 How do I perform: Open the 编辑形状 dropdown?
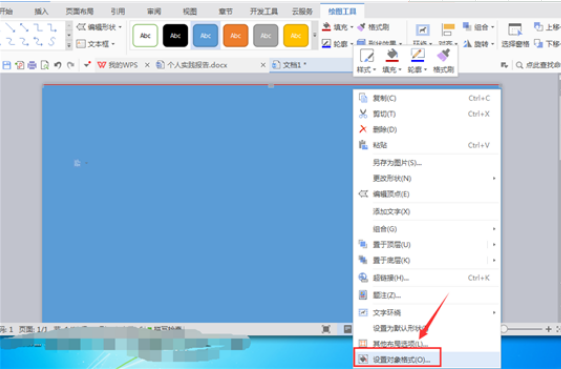(x=99, y=27)
